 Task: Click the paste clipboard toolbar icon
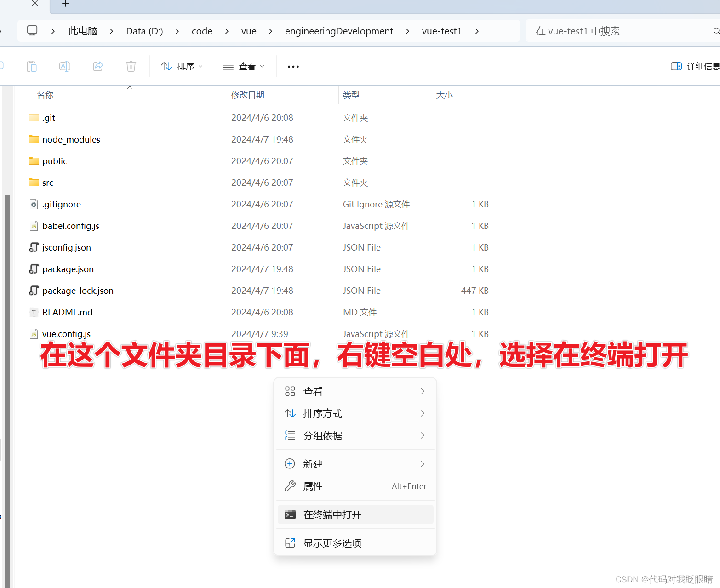tap(32, 66)
